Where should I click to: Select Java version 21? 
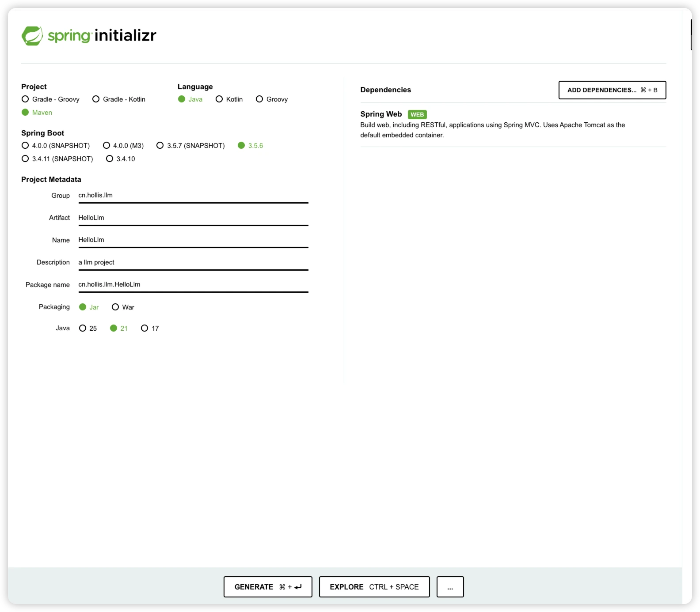click(x=119, y=329)
